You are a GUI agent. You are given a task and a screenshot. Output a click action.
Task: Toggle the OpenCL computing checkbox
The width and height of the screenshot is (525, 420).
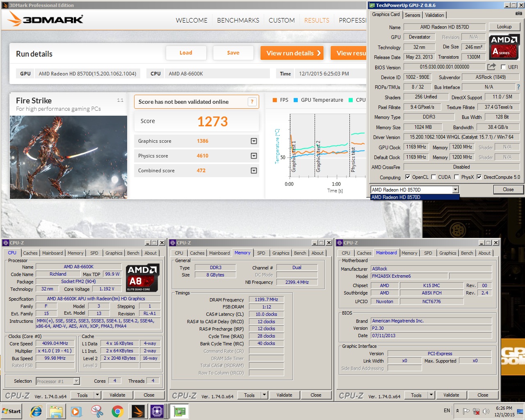pos(407,177)
